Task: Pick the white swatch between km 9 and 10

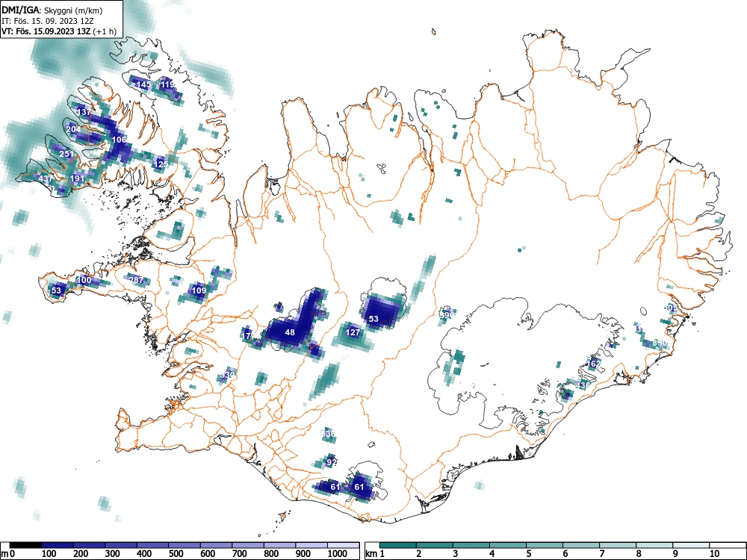Action: click(691, 545)
